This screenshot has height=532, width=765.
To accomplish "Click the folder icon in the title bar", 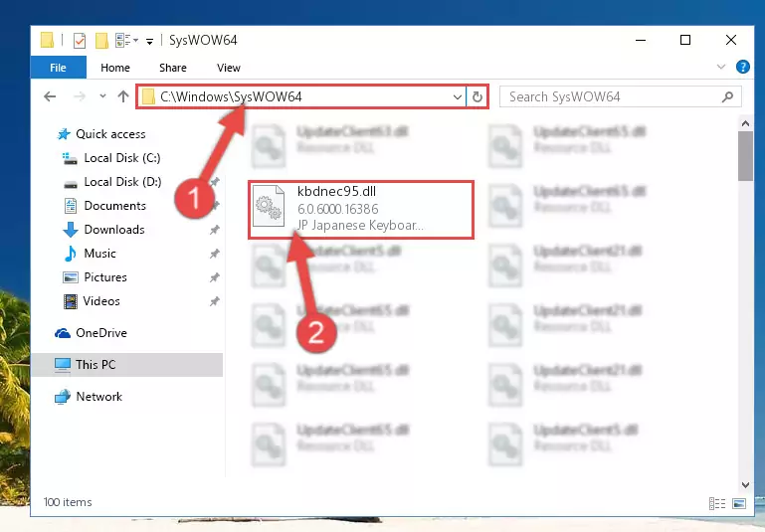I will 47,40.
